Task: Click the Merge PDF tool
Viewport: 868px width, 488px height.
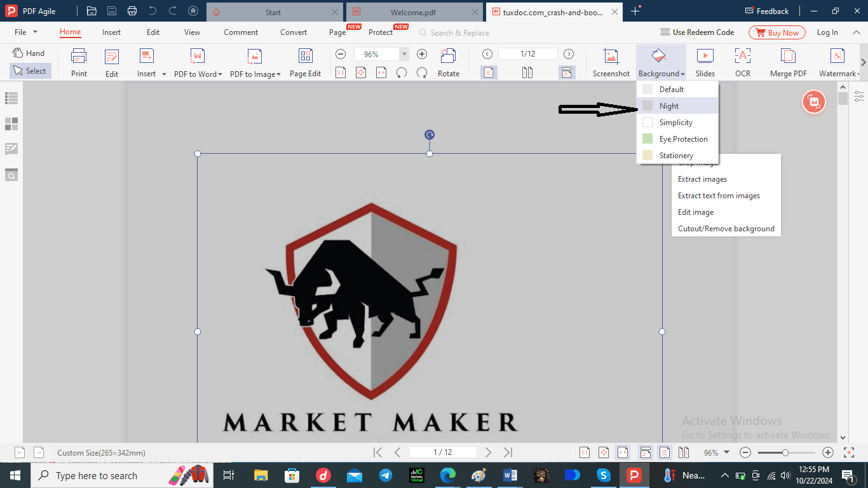Action: coord(788,62)
